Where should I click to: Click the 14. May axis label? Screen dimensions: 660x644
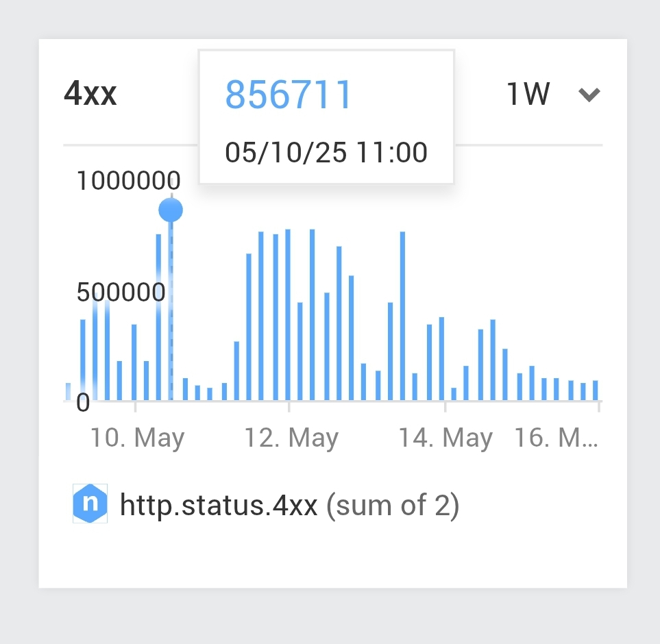tap(445, 438)
